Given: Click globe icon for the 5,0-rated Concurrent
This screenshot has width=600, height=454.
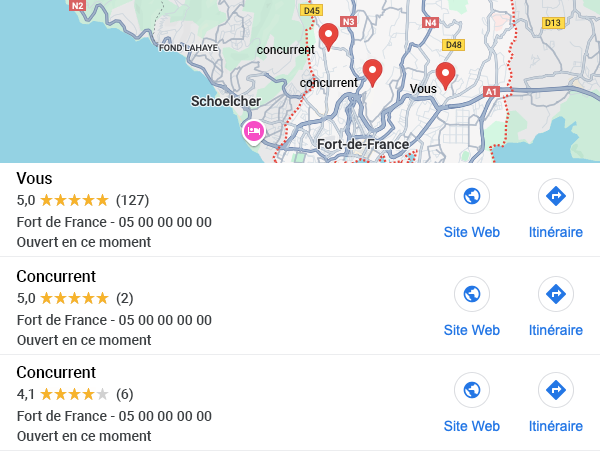Looking at the screenshot, I should (x=472, y=294).
